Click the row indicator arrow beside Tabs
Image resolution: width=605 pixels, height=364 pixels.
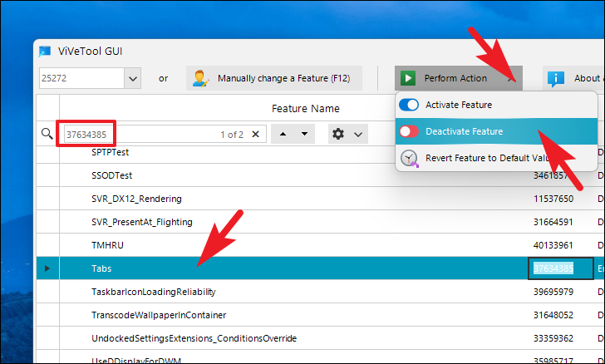point(47,268)
